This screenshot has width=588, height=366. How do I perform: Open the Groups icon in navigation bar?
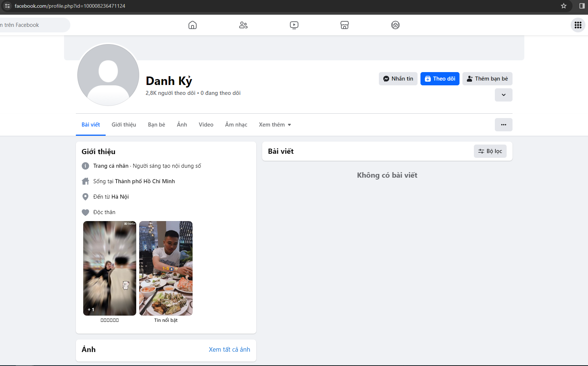[395, 25]
